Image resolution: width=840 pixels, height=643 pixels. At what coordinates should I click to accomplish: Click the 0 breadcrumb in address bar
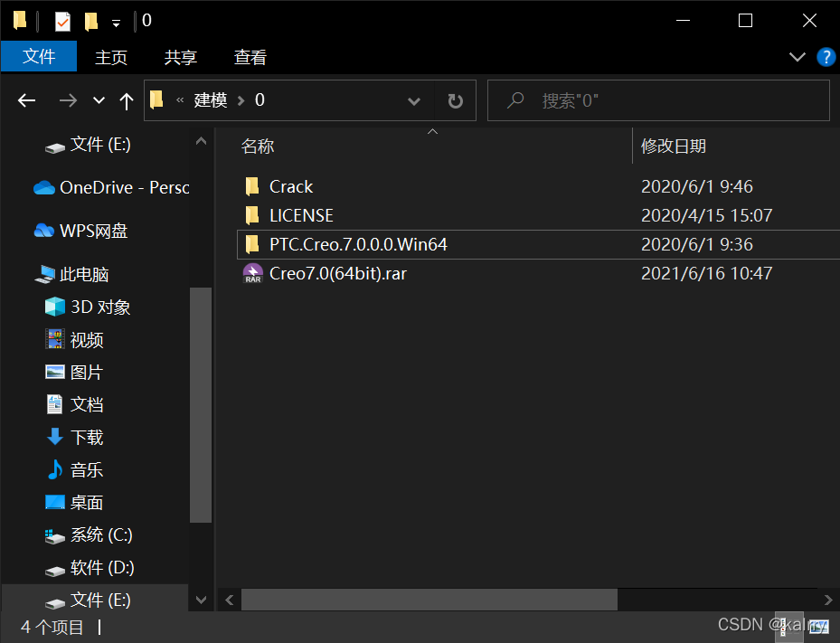point(260,100)
